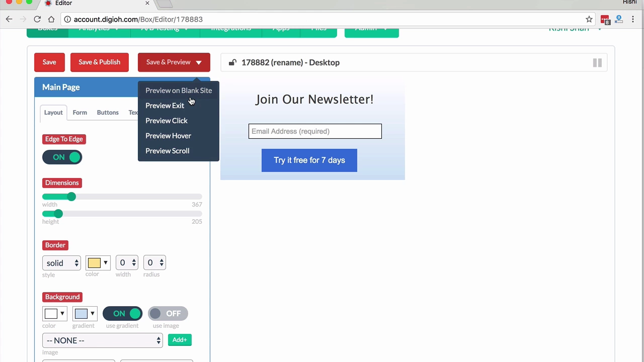
Task: Turn off the use gradient toggle
Action: (122, 314)
